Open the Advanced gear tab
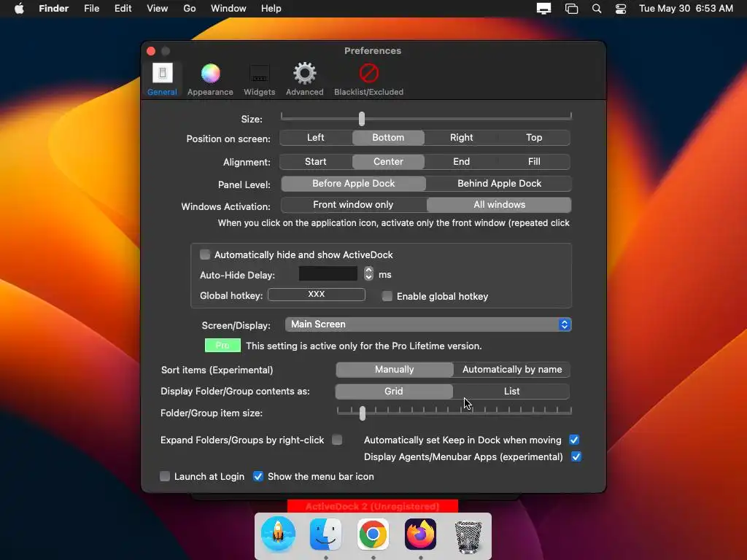This screenshot has height=560, width=747. [304, 79]
